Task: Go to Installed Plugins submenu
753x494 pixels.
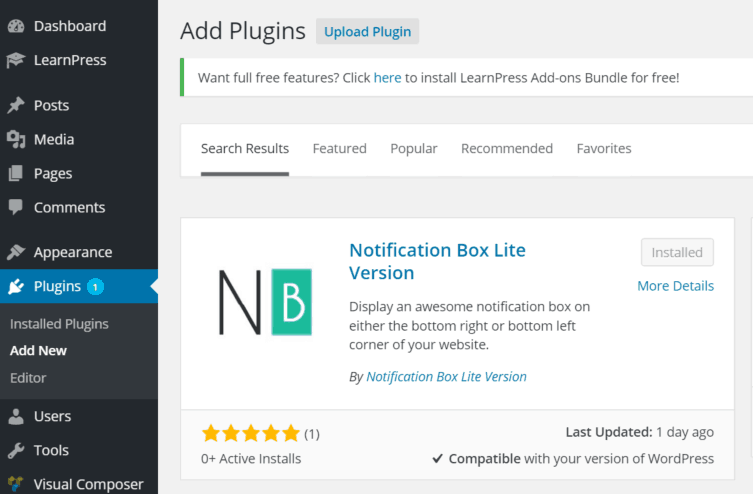Action: (59, 324)
